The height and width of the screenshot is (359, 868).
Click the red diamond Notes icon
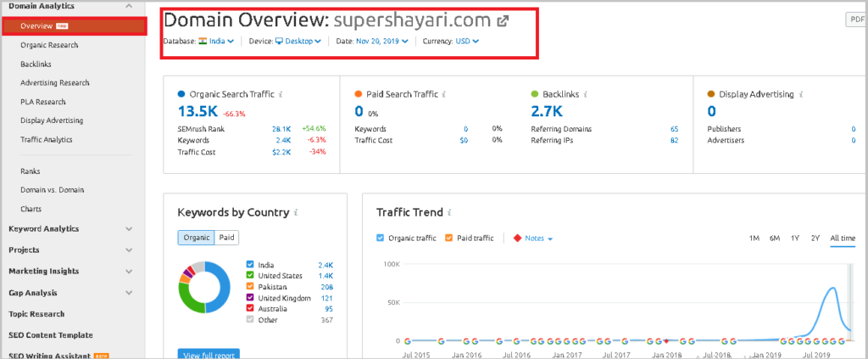click(x=518, y=238)
